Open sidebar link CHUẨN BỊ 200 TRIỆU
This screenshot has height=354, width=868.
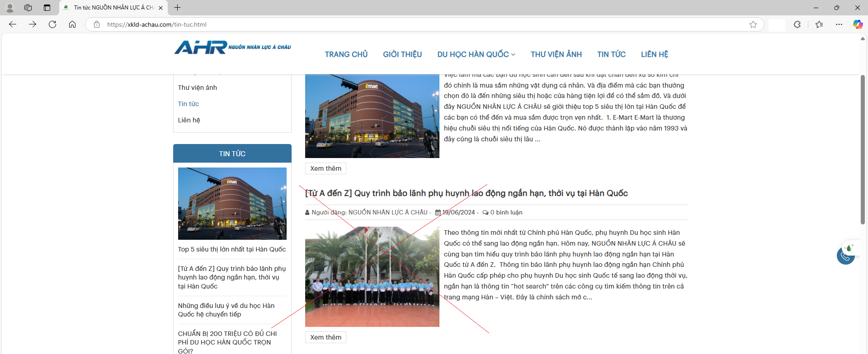click(227, 342)
